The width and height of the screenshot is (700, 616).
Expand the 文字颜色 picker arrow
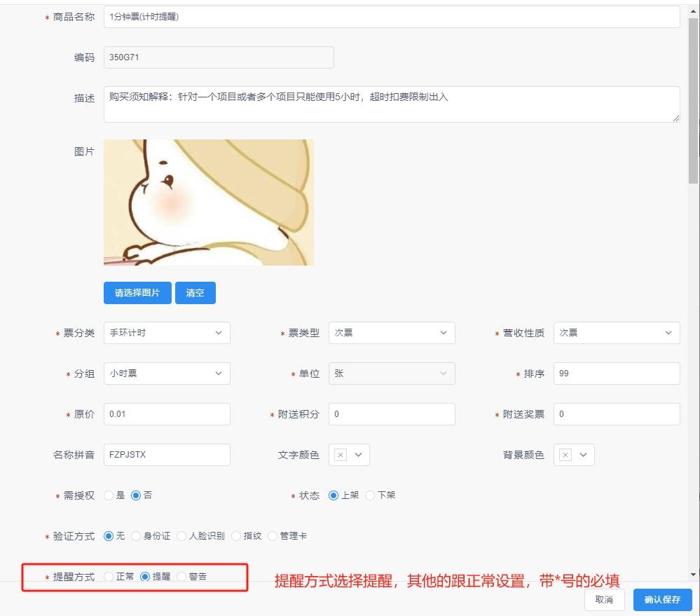point(359,455)
